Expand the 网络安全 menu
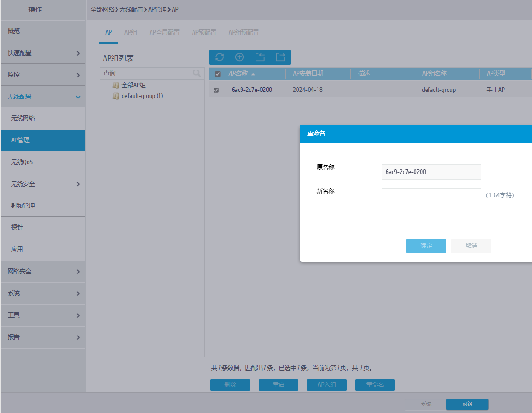 pyautogui.click(x=78, y=272)
